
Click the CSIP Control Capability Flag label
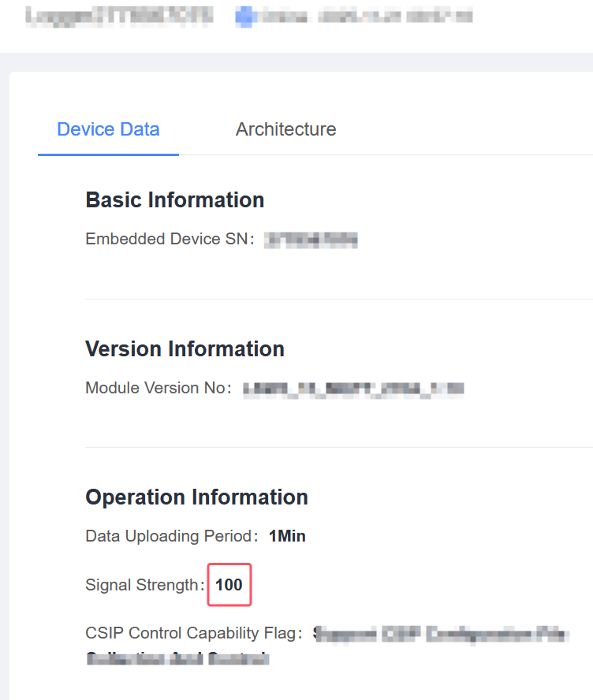(x=191, y=633)
